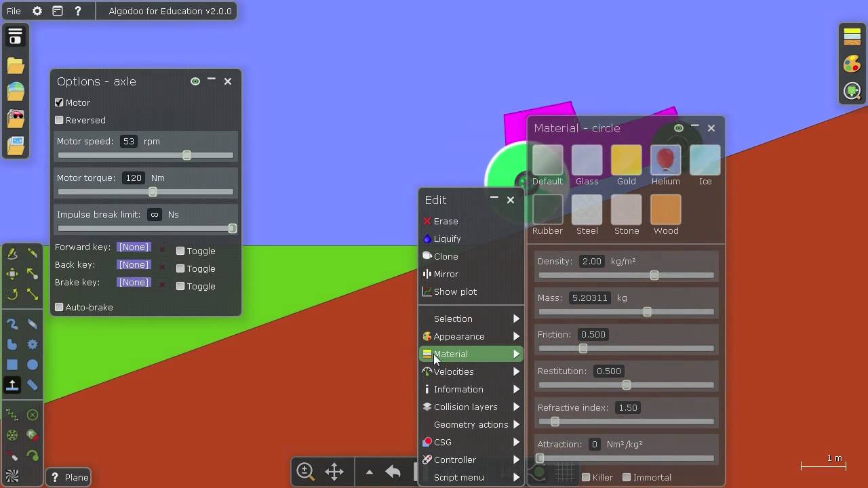
Task: Select the Thruster tool
Action: [33, 435]
